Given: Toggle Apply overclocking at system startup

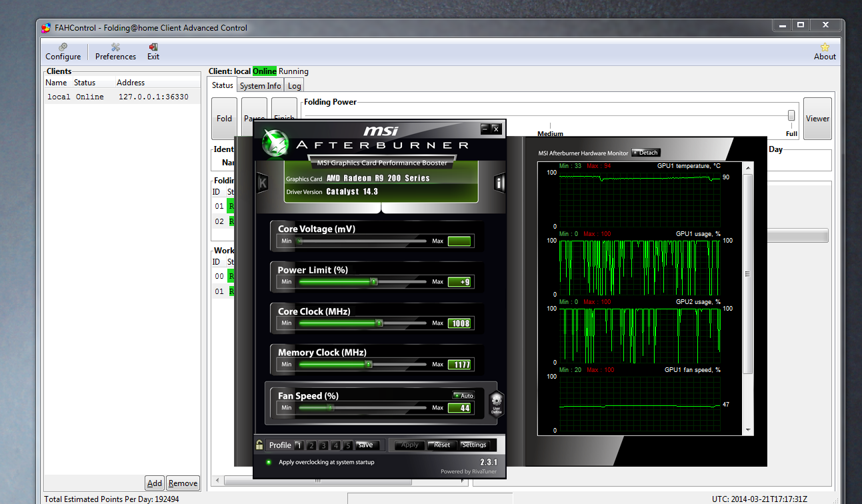Looking at the screenshot, I should pyautogui.click(x=269, y=462).
